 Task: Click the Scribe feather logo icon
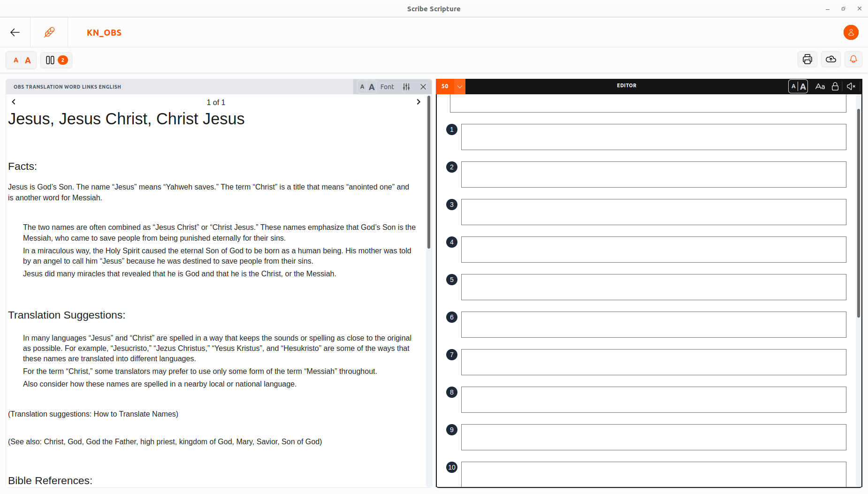[x=49, y=32]
